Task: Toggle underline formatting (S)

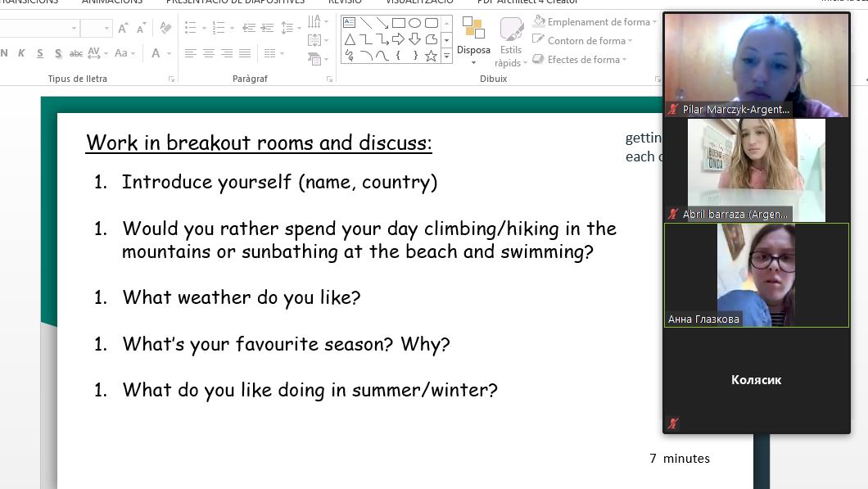Action: tap(40, 53)
